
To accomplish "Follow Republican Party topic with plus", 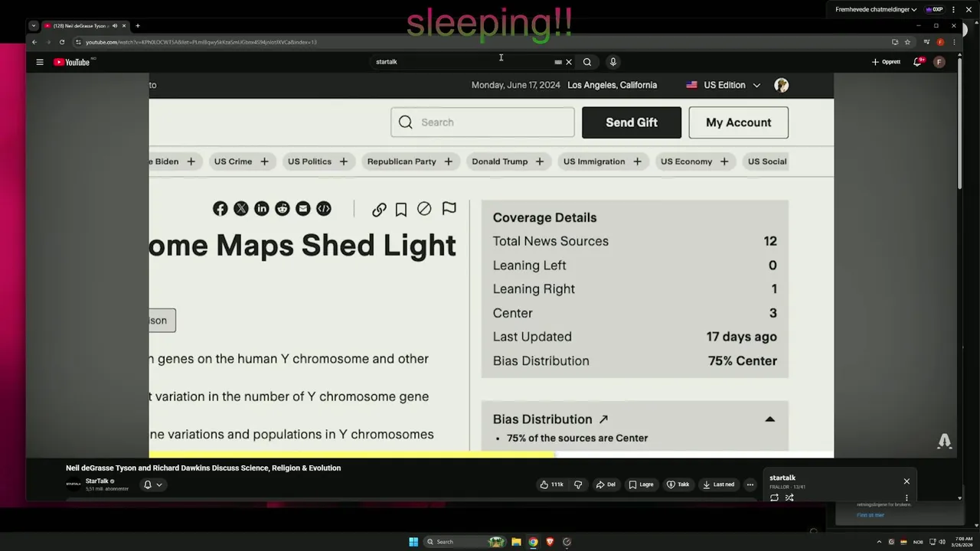I will tap(448, 161).
